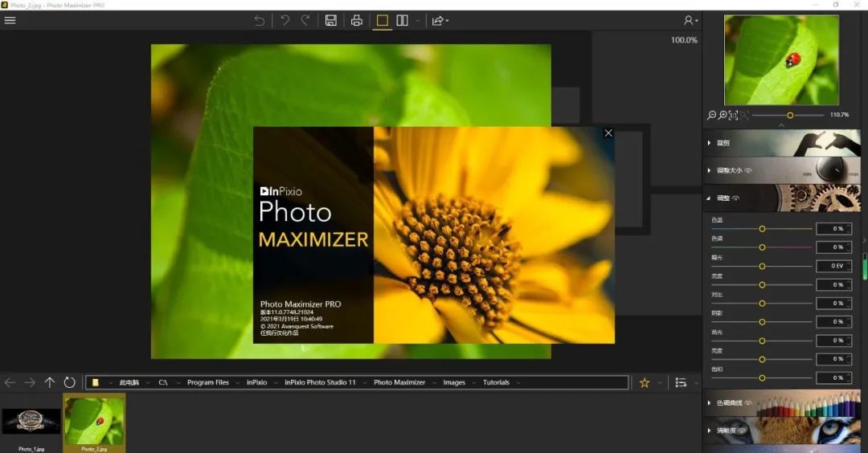Go up one folder level
The width and height of the screenshot is (868, 453).
[49, 382]
